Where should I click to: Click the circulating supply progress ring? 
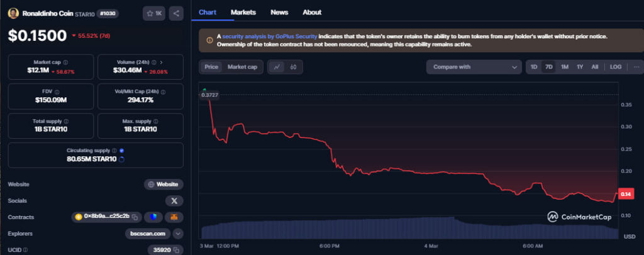[121, 159]
